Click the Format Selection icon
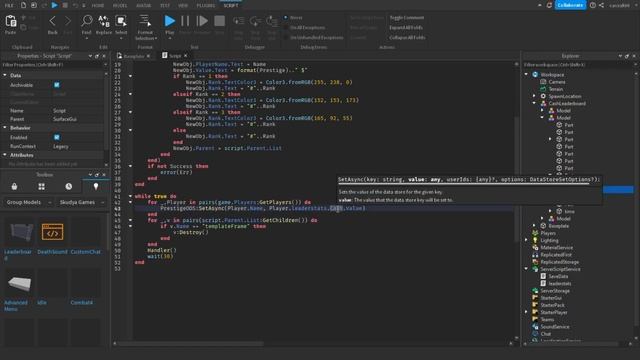Screen dimensions: 640x360 point(144,21)
